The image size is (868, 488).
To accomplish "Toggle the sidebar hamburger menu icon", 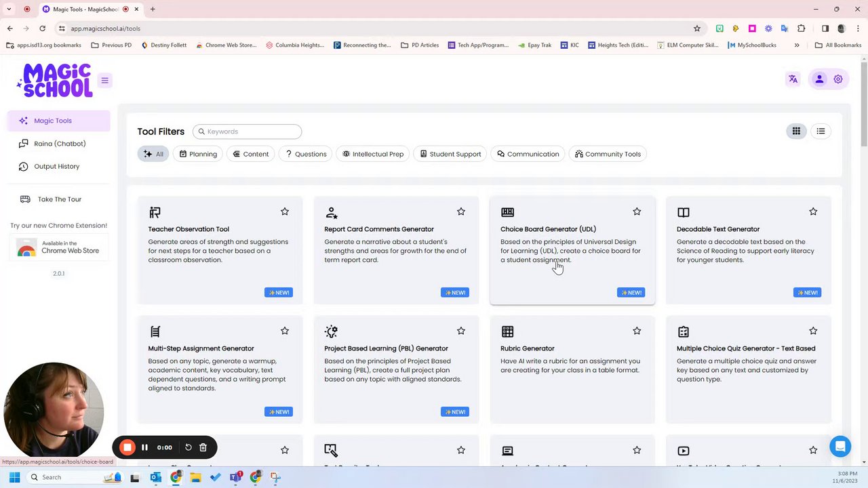I will pyautogui.click(x=104, y=81).
